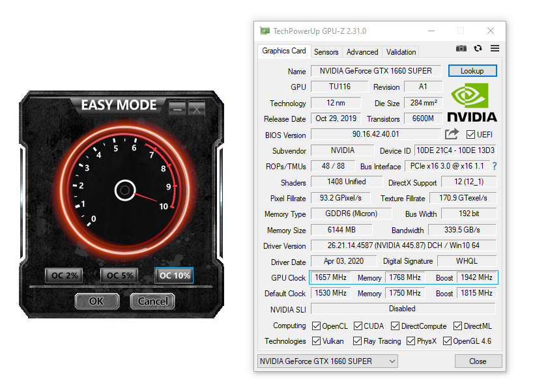This screenshot has height=392, width=533.
Task: Click the Technology 12 nm value
Action: 336,103
